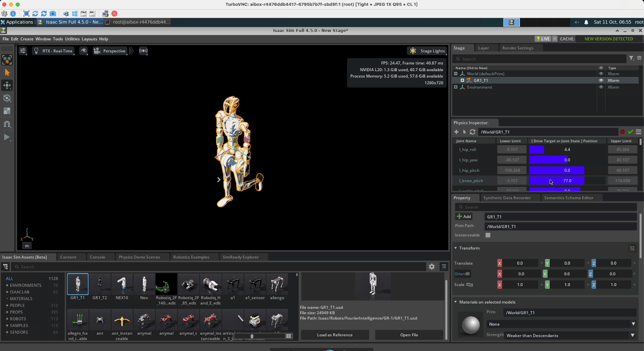The image size is (644, 351).
Task: Click the Open File button
Action: tap(409, 335)
